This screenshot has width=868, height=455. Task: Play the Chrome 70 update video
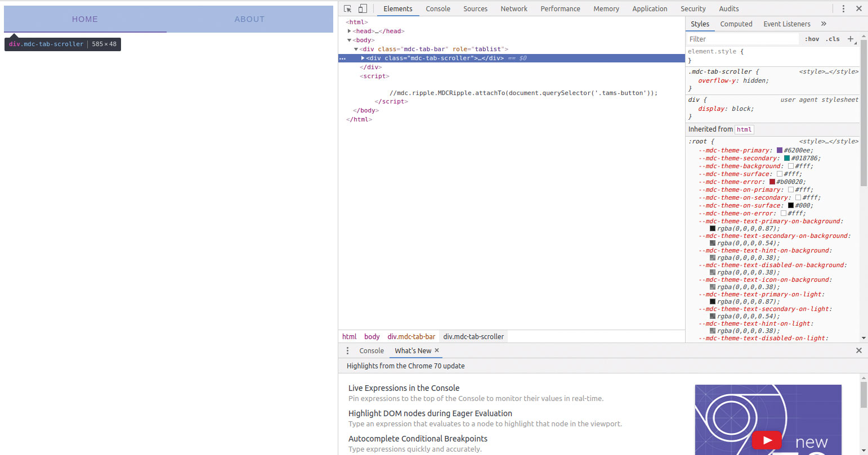(766, 440)
